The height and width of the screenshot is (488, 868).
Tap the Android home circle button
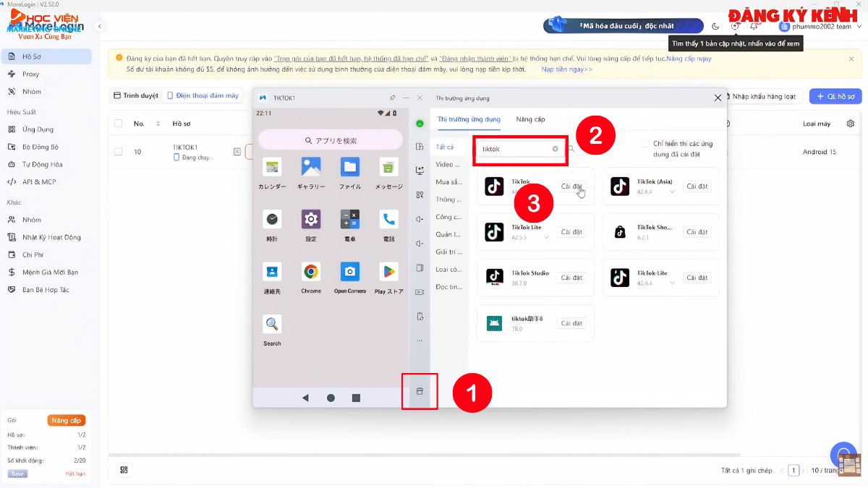331,398
